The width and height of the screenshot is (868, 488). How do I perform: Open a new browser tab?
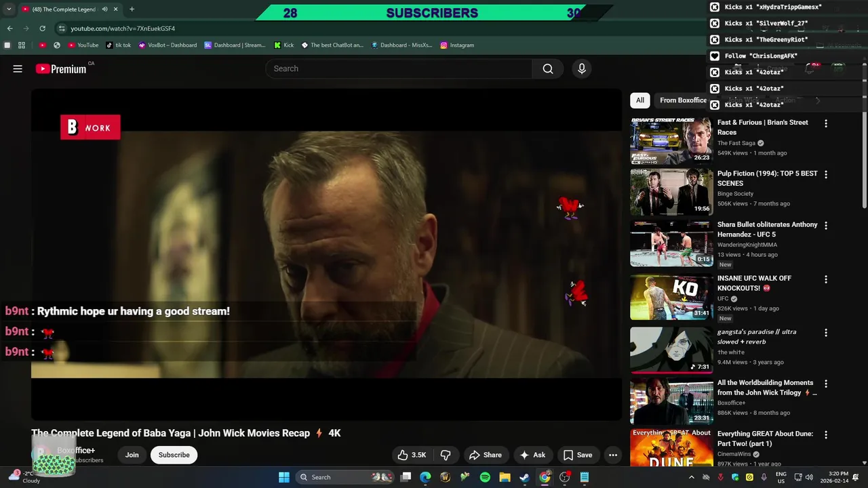[x=132, y=9]
